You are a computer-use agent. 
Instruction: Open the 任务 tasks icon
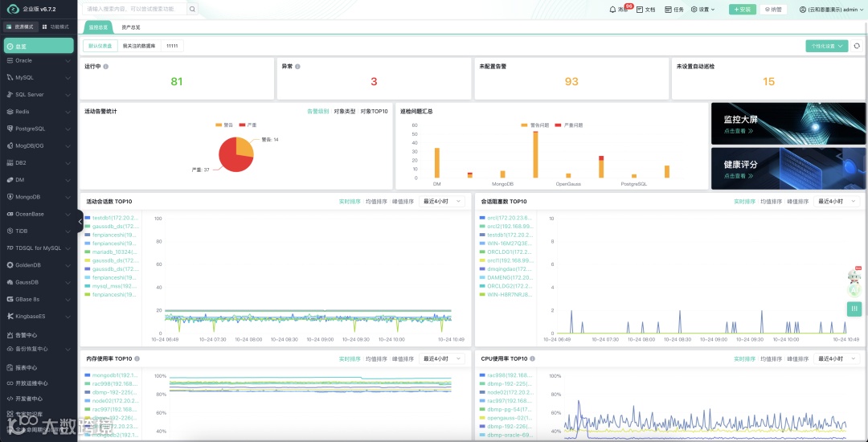[x=668, y=10]
